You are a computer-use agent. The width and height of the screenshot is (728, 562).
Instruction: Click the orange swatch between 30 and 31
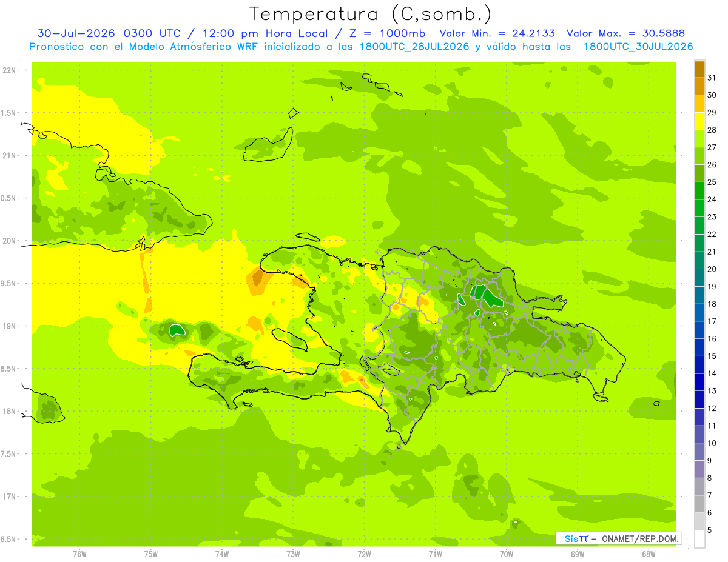click(699, 86)
